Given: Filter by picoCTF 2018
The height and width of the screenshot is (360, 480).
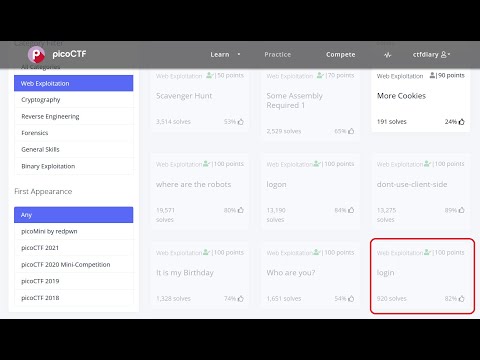Looking at the screenshot, I should point(73,298).
